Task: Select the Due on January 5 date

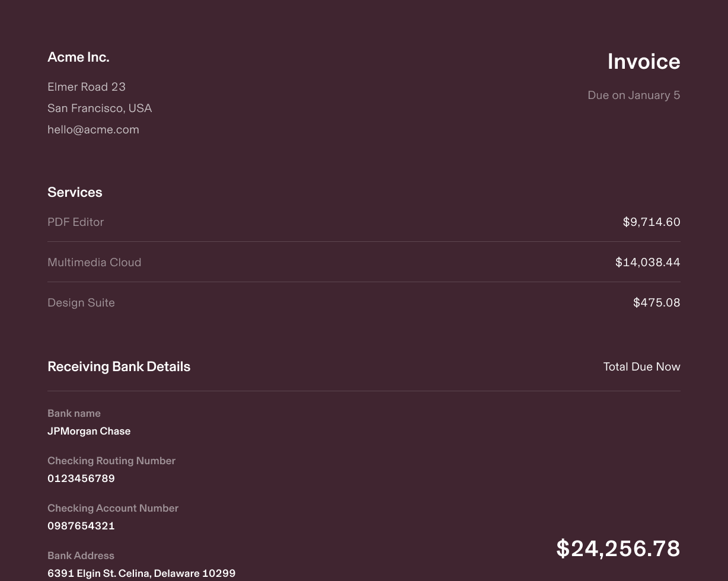Action: click(633, 95)
